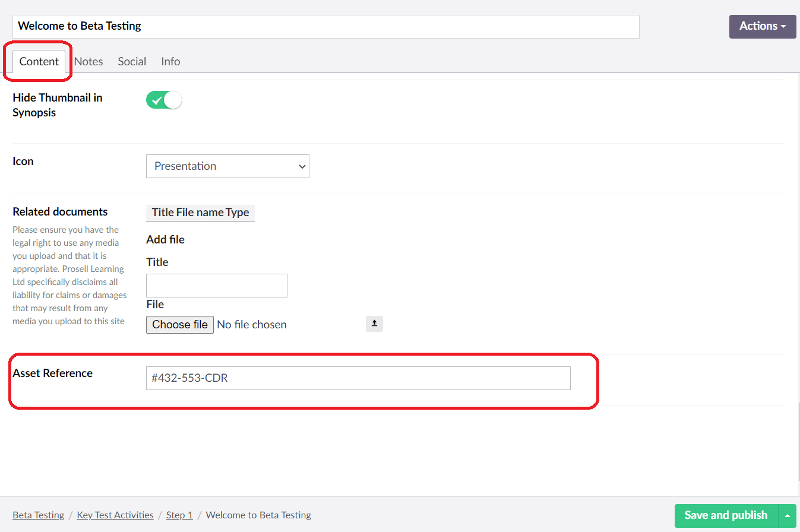Viewport: 800px width, 532px height.
Task: Switch to the Social tab
Action: click(132, 61)
